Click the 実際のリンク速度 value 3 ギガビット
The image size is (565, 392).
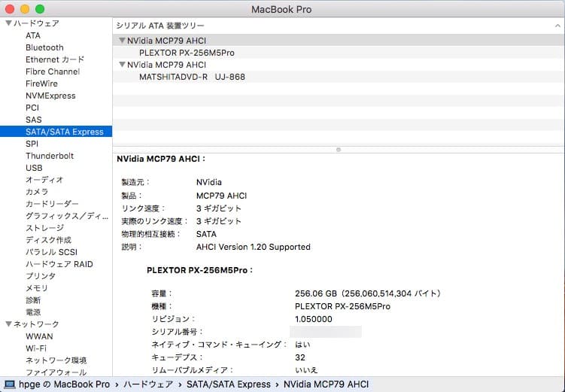pyautogui.click(x=219, y=221)
